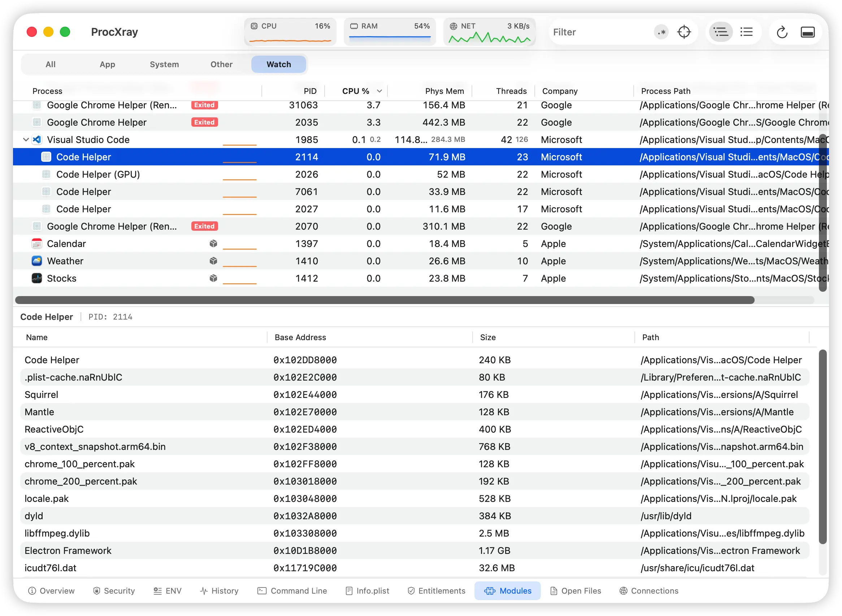This screenshot has width=842, height=616.
Task: Collapse the Visual Studio Code process tree
Action: (x=26, y=139)
